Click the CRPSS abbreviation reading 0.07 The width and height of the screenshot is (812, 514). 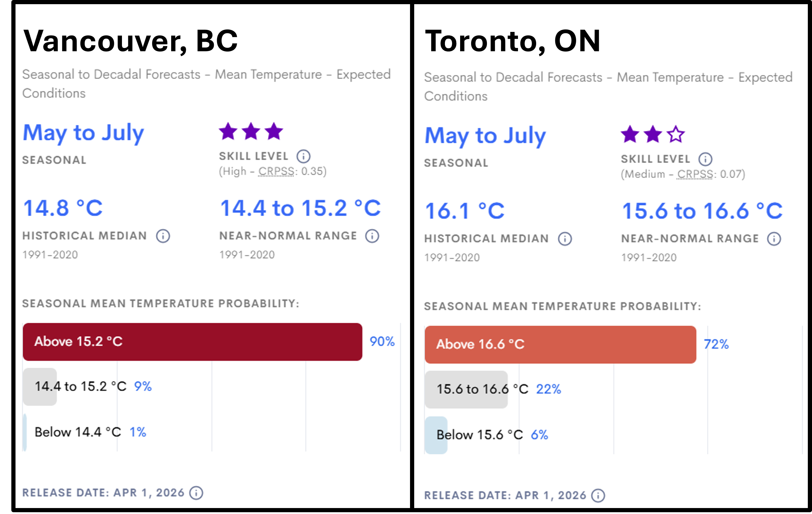(695, 174)
